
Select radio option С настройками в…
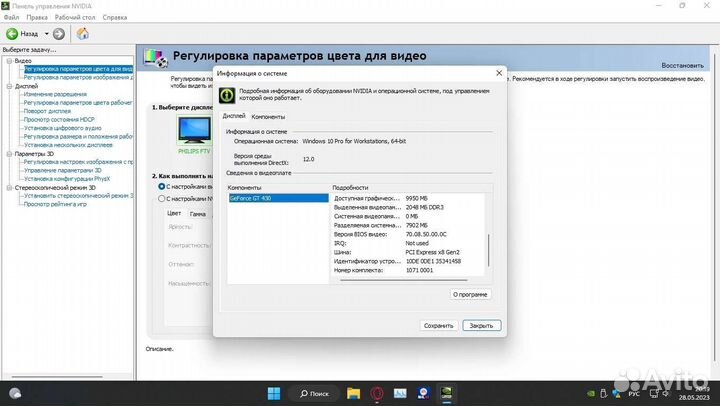click(x=161, y=186)
